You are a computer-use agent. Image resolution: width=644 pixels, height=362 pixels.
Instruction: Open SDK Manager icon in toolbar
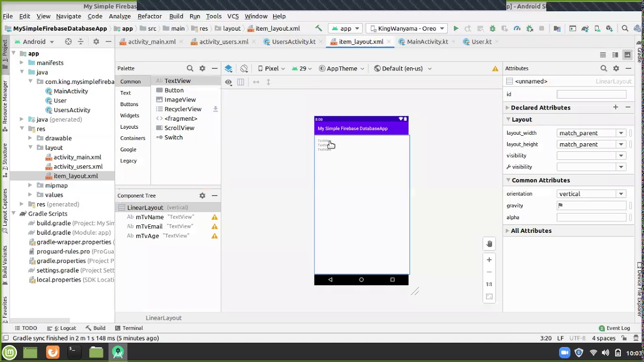click(609, 29)
